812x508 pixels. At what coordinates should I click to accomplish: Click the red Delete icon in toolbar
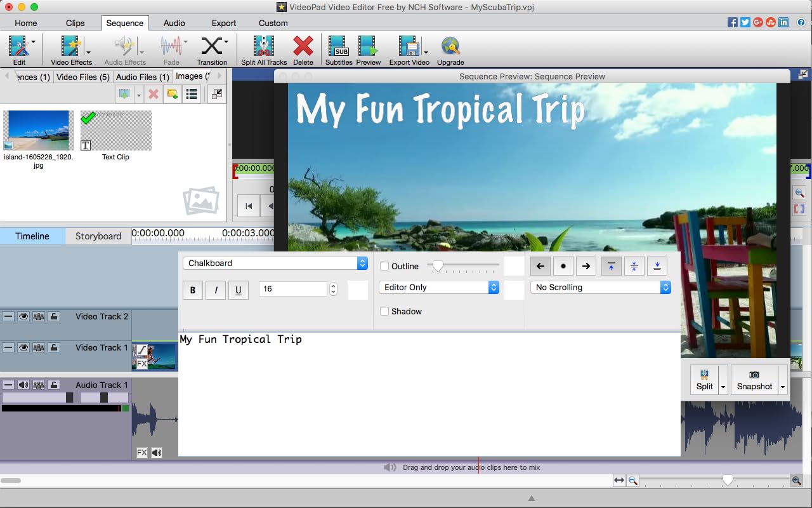click(x=303, y=50)
